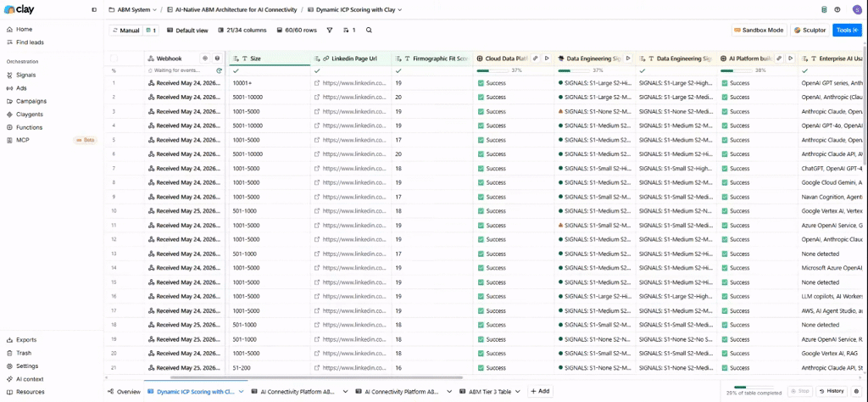
Task: Switch to the Overview tab
Action: coord(125,391)
